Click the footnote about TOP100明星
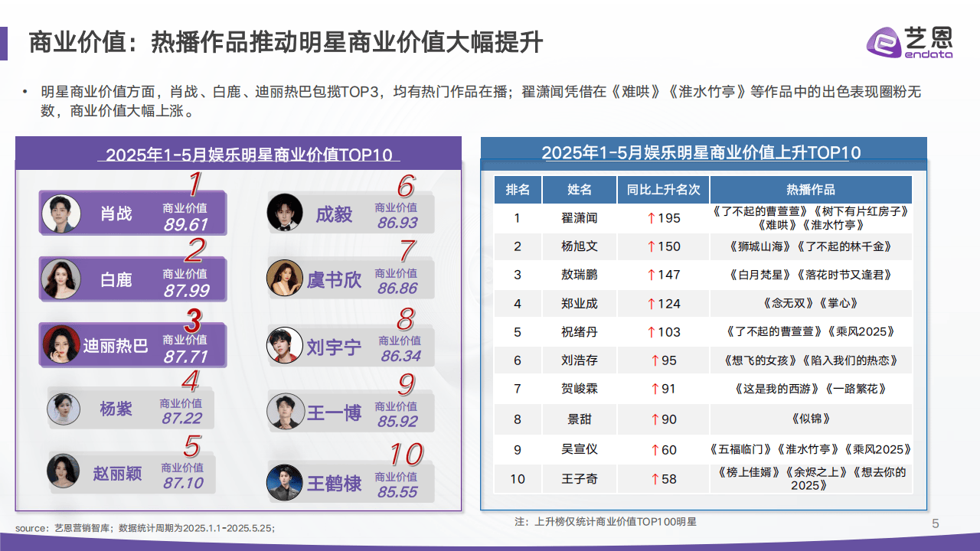Viewport: 980px width, 551px height. pyautogui.click(x=606, y=522)
